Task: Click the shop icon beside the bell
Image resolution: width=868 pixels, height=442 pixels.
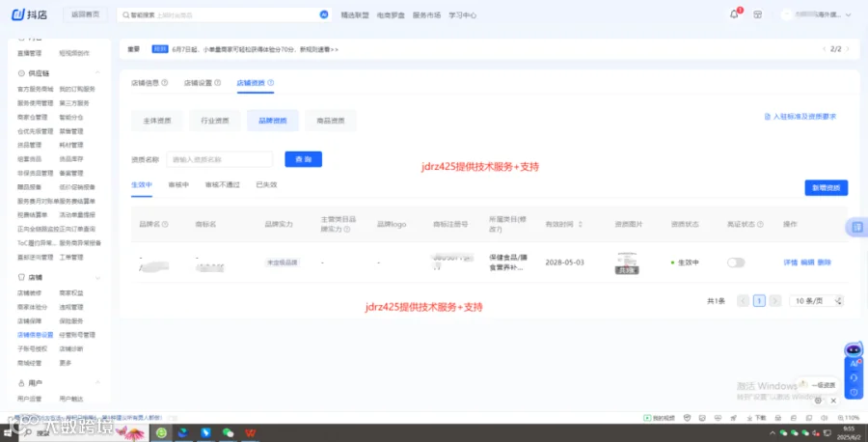Action: (x=757, y=14)
